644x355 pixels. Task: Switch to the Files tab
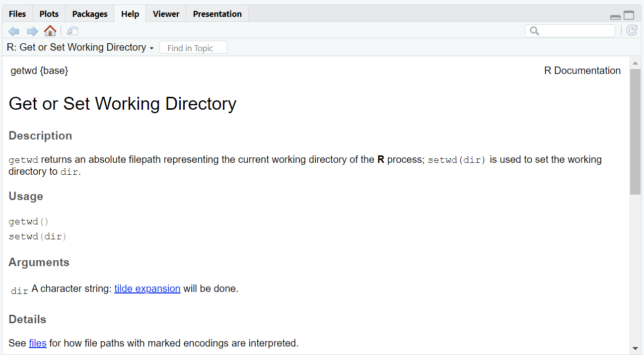tap(17, 14)
